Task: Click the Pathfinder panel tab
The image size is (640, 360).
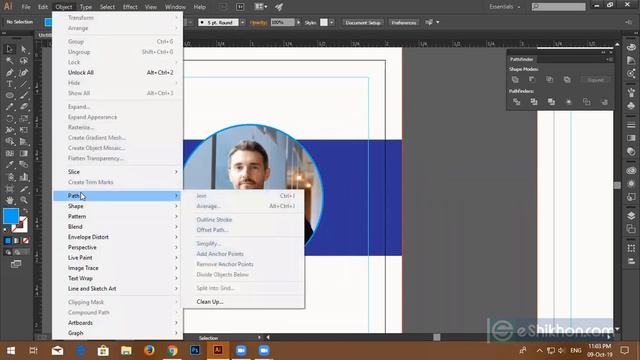Action: pos(521,59)
